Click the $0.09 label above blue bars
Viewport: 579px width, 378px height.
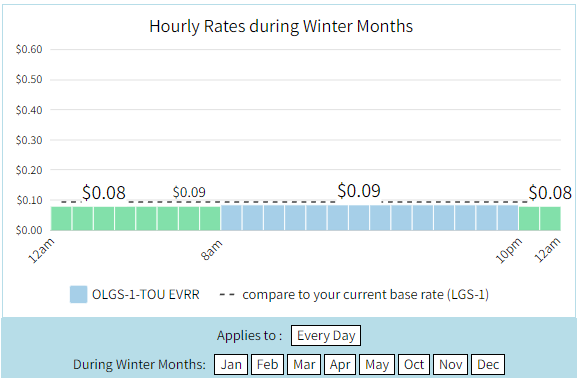point(359,191)
